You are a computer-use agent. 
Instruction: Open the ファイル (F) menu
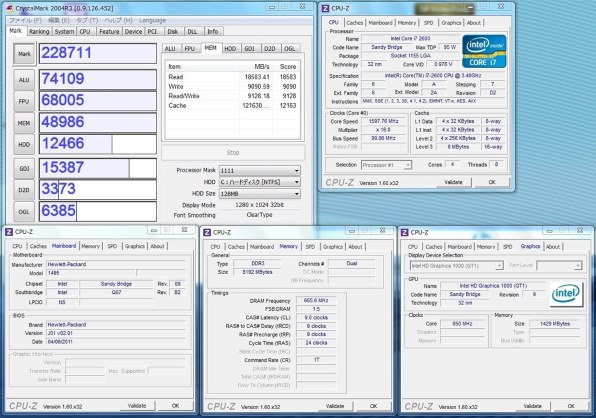(25, 20)
